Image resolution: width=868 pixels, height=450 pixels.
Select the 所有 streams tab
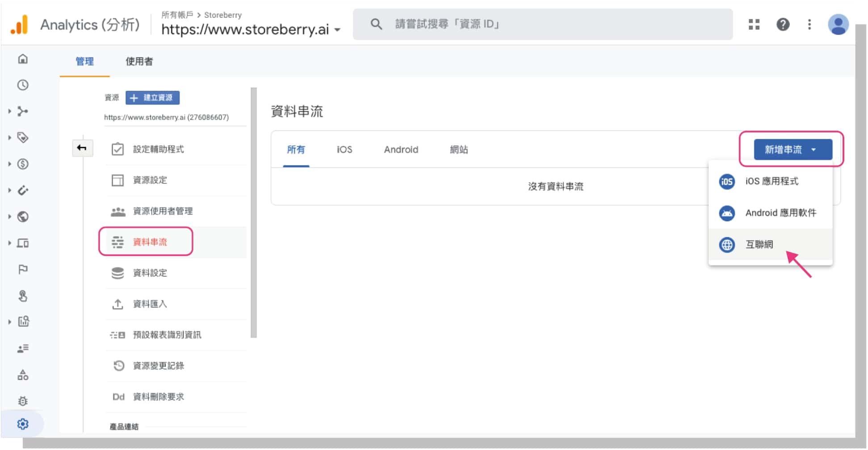[x=296, y=150]
